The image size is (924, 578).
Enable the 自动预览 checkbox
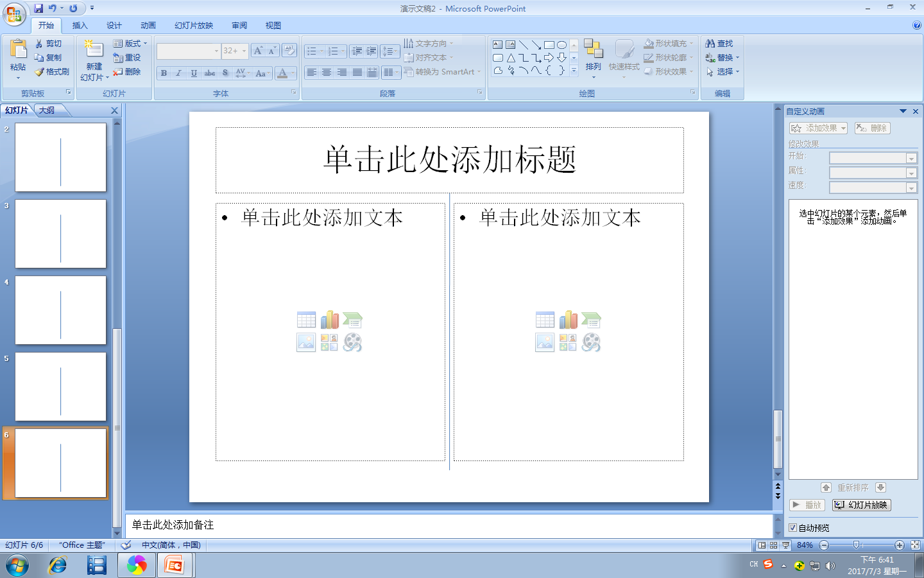pyautogui.click(x=794, y=527)
